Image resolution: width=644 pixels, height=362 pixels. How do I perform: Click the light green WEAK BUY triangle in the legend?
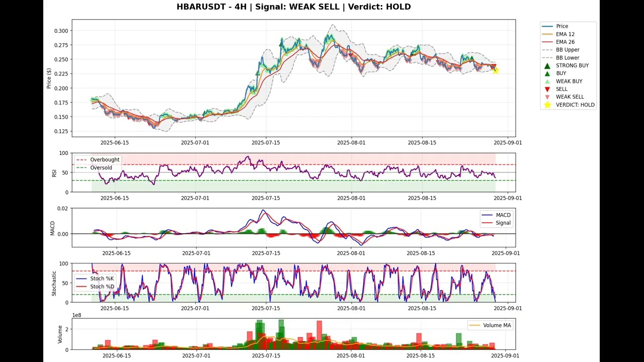pos(547,81)
